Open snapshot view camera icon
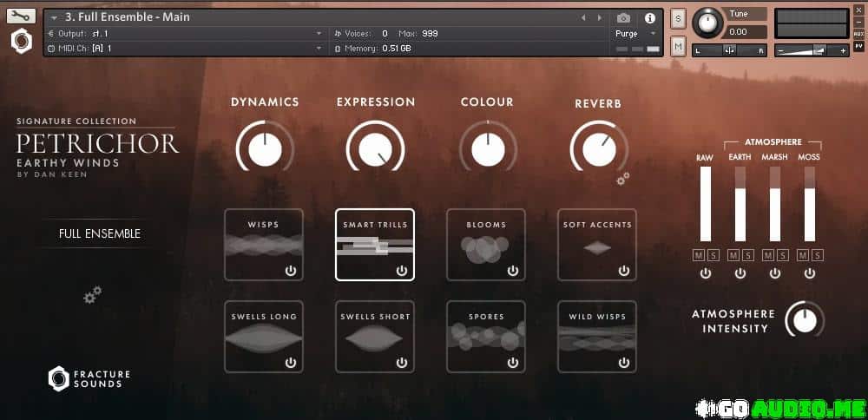The image size is (868, 420). point(623,18)
